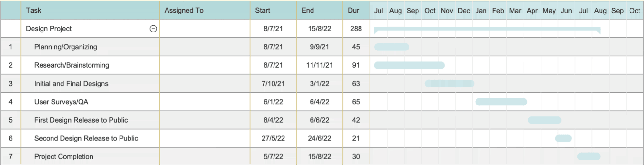Click the Planning/Organizing Gantt bar
644x165 pixels.
click(x=391, y=47)
